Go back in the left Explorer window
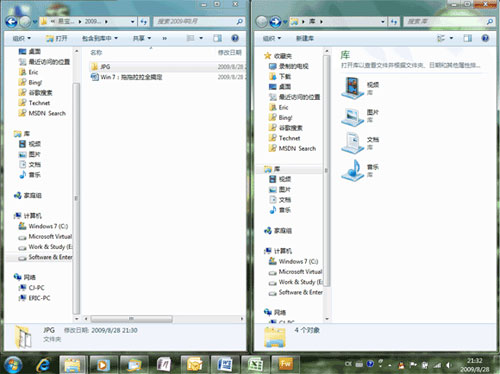 (11, 22)
